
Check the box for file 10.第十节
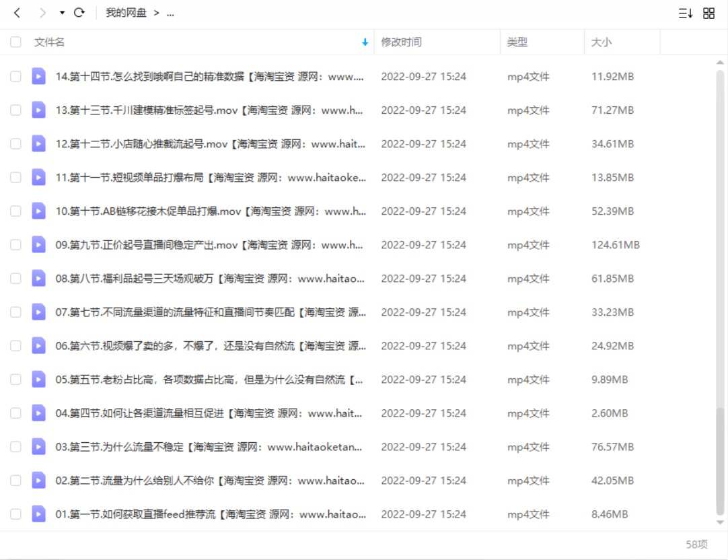(15, 211)
